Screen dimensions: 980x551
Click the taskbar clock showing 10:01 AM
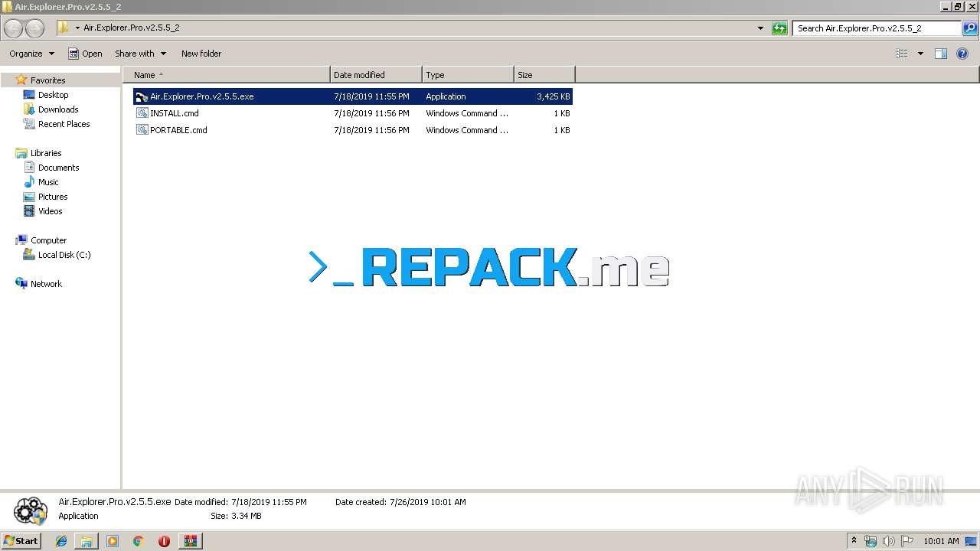click(941, 541)
